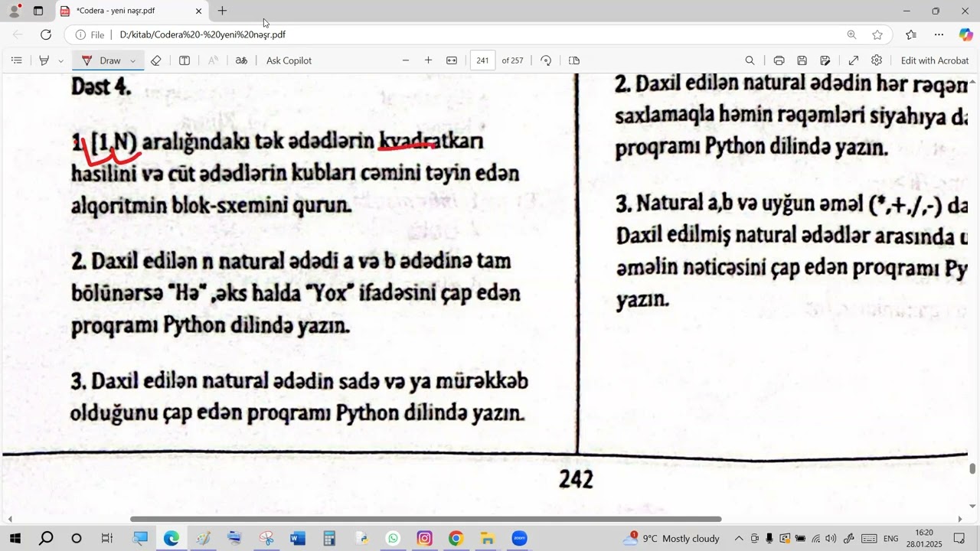Open the Draw tool settings dropdown
The height and width of the screenshot is (551, 980).
click(x=133, y=60)
